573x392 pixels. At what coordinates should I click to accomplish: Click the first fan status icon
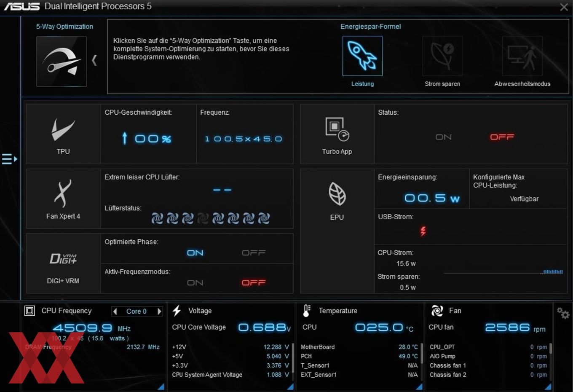(157, 218)
